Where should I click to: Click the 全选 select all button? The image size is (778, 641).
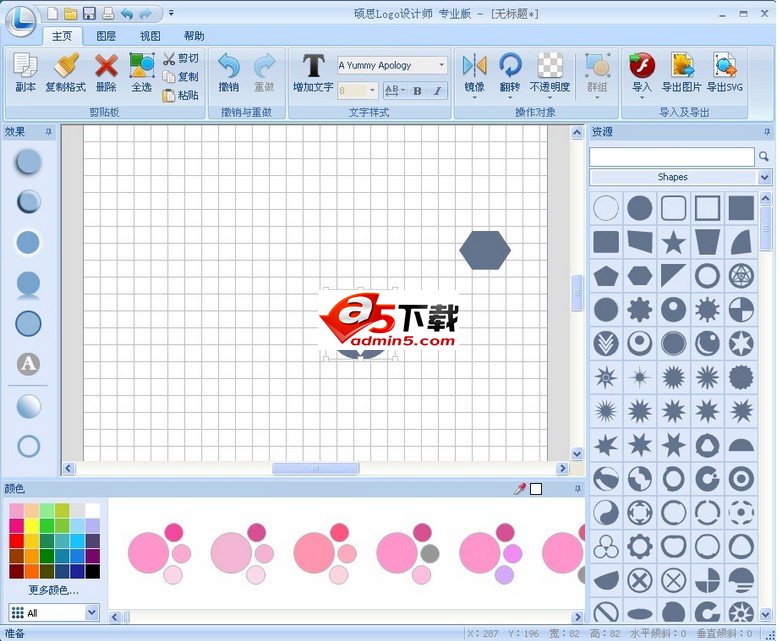(x=142, y=73)
